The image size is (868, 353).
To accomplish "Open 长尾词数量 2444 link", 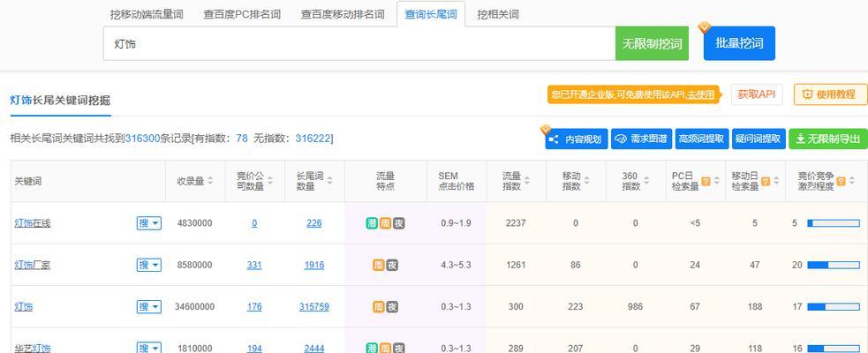I will (313, 348).
